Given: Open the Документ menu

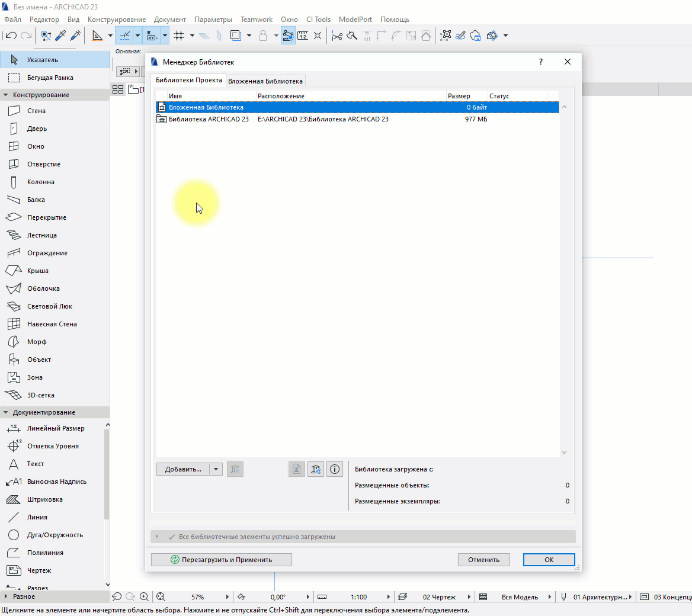Looking at the screenshot, I should 169,20.
